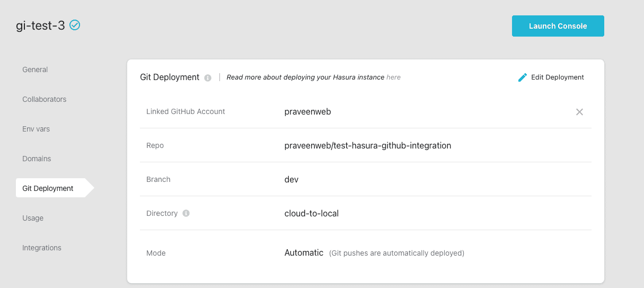Viewport: 644px width, 288px height.
Task: Open the Collaborators tab
Action: [x=45, y=99]
